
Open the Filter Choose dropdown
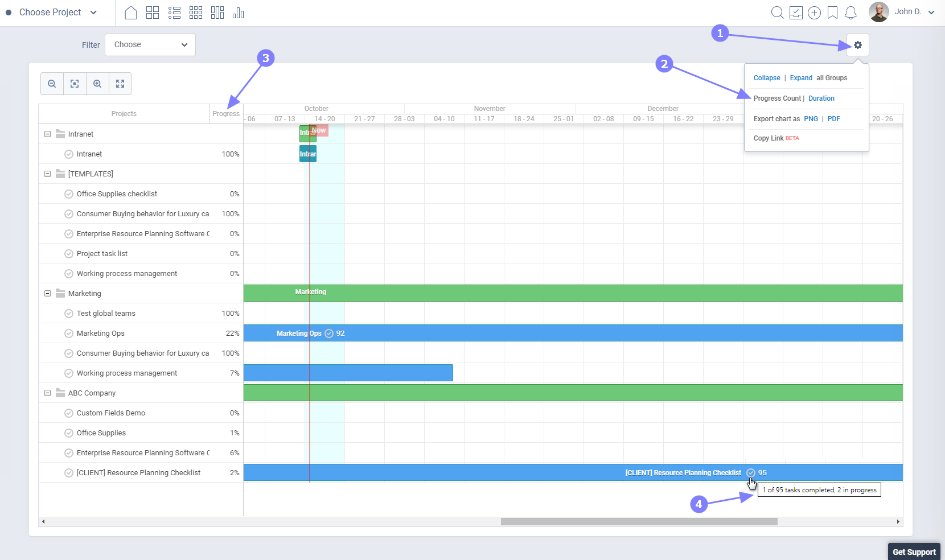[x=150, y=44]
